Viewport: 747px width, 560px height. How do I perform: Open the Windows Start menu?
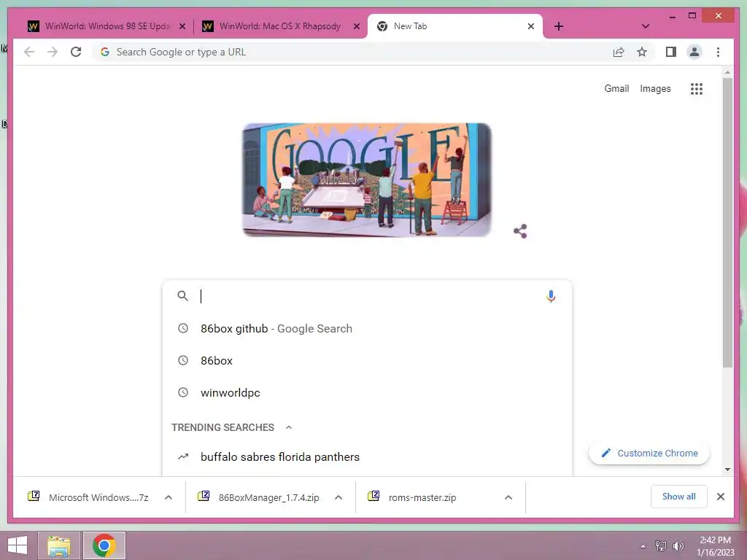(x=18, y=545)
